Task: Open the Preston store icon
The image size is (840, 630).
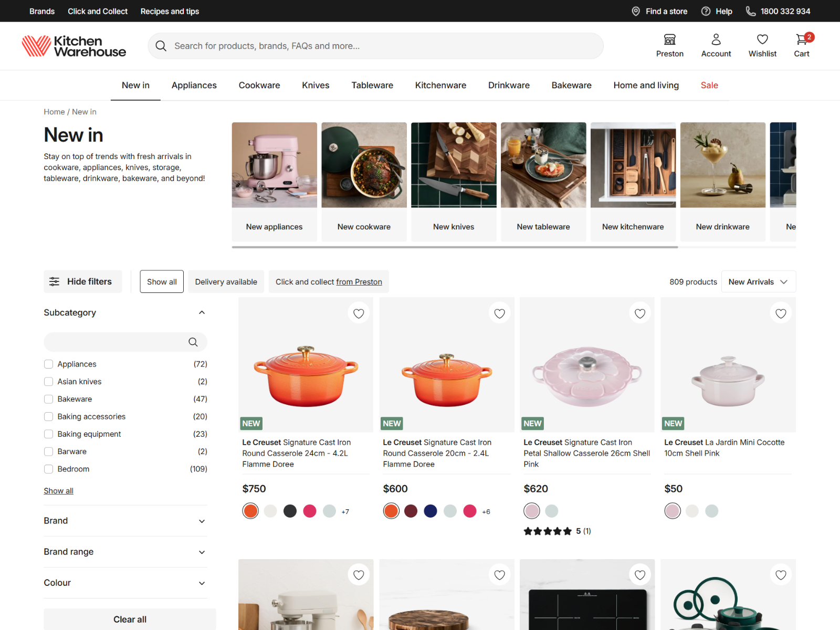Action: [x=669, y=39]
